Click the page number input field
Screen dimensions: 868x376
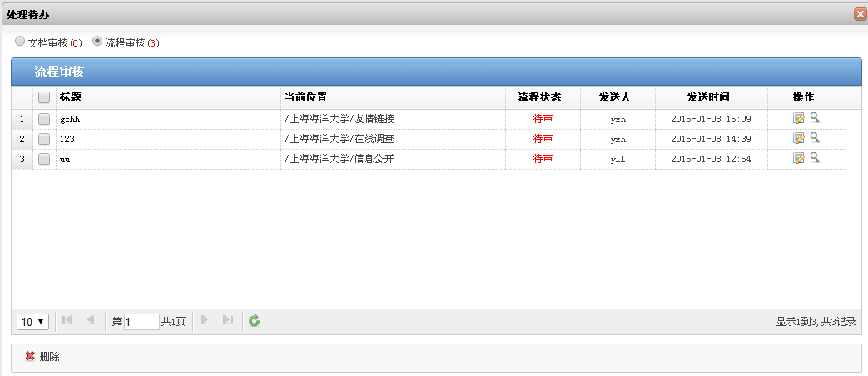pyautogui.click(x=141, y=322)
